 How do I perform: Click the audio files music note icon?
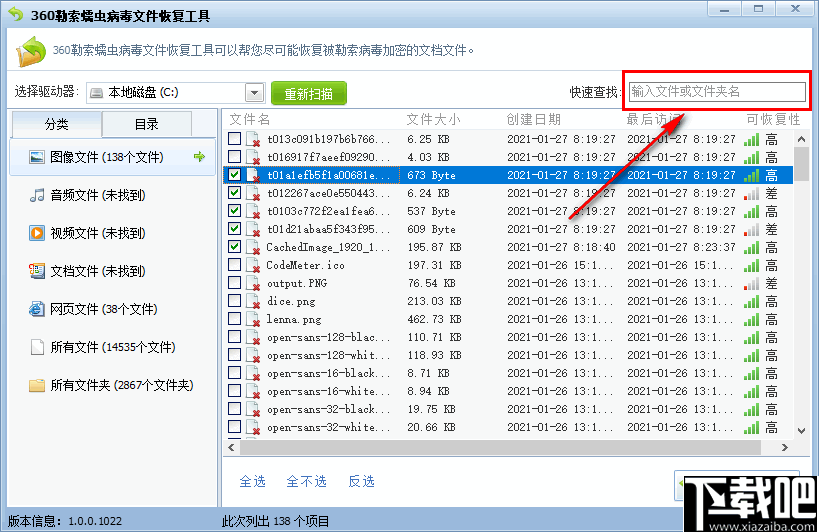point(37,195)
